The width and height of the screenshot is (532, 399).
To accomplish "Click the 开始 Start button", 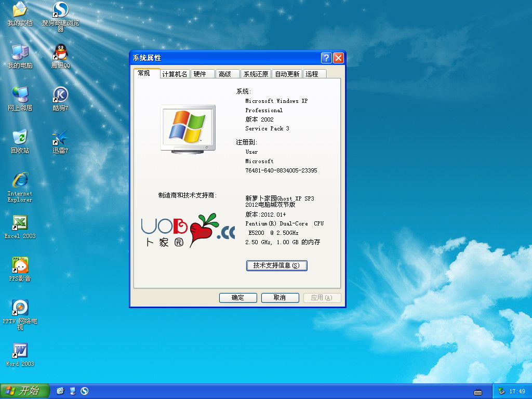I will [x=24, y=391].
